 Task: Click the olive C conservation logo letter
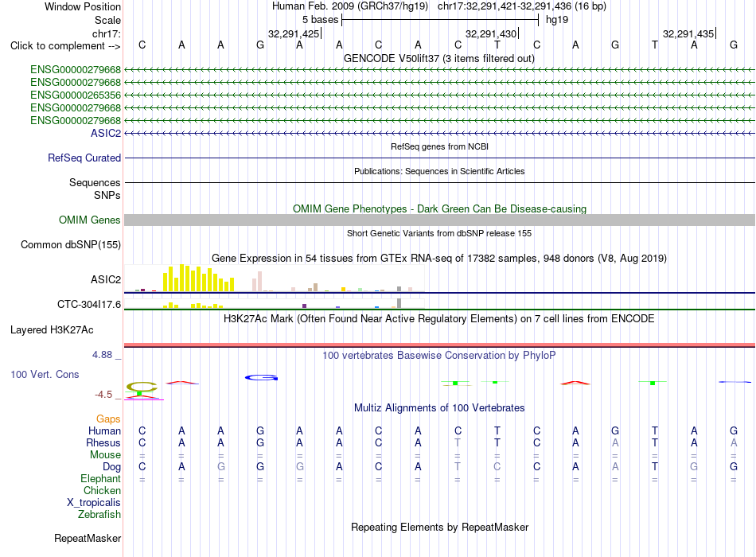[x=142, y=386]
